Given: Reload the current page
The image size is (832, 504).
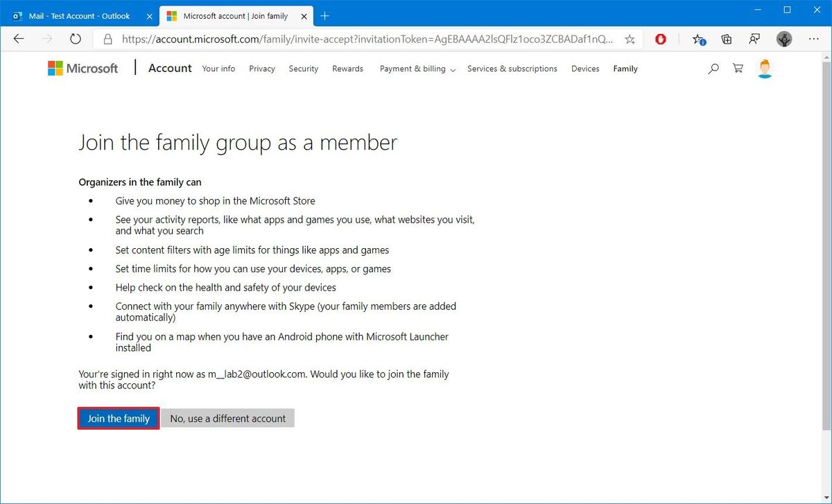Looking at the screenshot, I should tap(75, 40).
